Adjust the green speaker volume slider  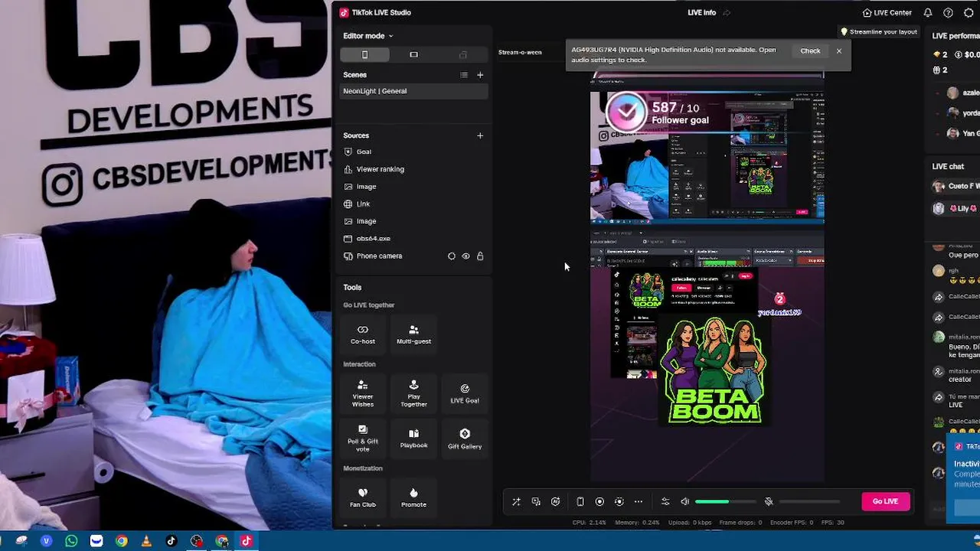point(725,502)
